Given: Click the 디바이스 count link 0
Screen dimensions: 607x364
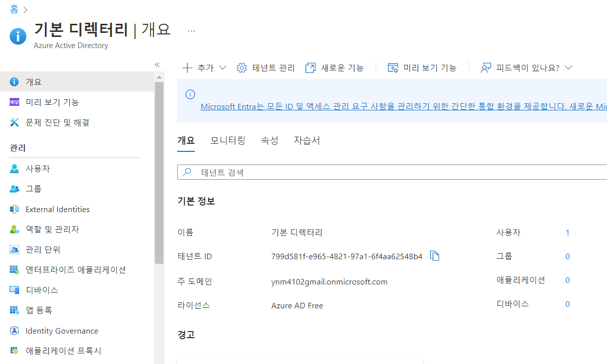Looking at the screenshot, I should point(568,304).
